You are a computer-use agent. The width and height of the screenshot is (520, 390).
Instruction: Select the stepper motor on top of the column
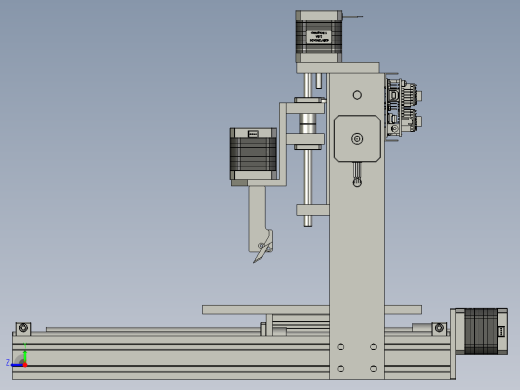click(319, 36)
